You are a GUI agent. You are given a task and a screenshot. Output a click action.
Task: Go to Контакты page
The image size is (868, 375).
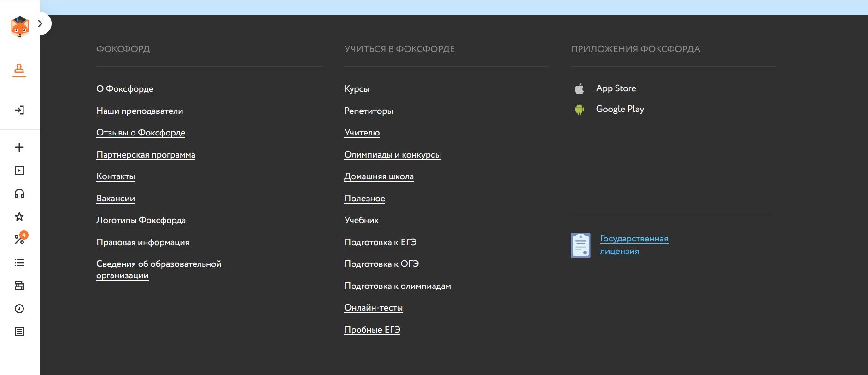coord(116,176)
